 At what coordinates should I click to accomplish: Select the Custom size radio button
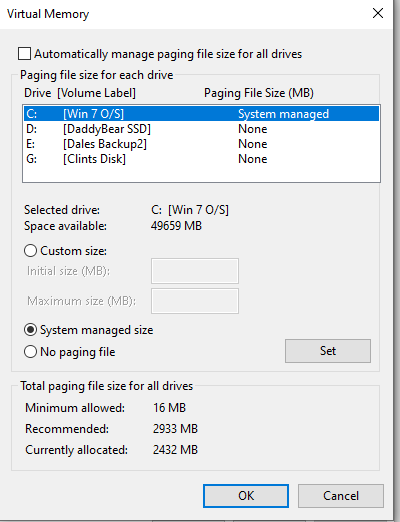[x=30, y=251]
